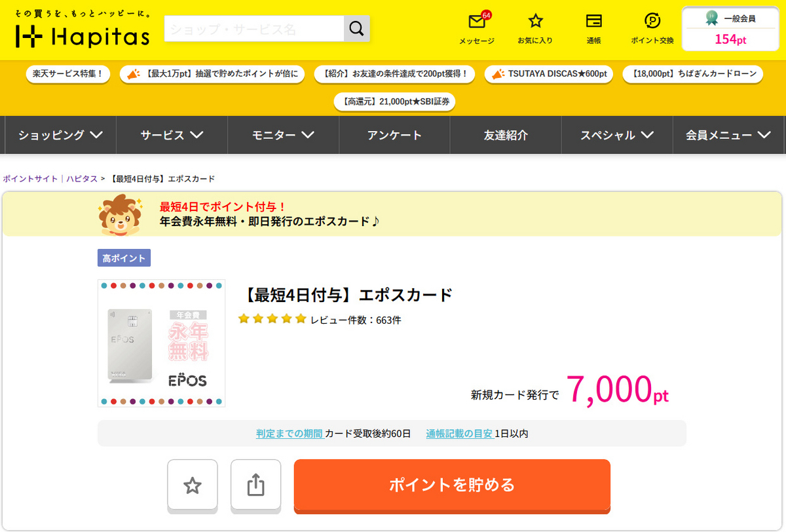This screenshot has width=786, height=532.
Task: Click the search magnifier button
Action: [356, 29]
